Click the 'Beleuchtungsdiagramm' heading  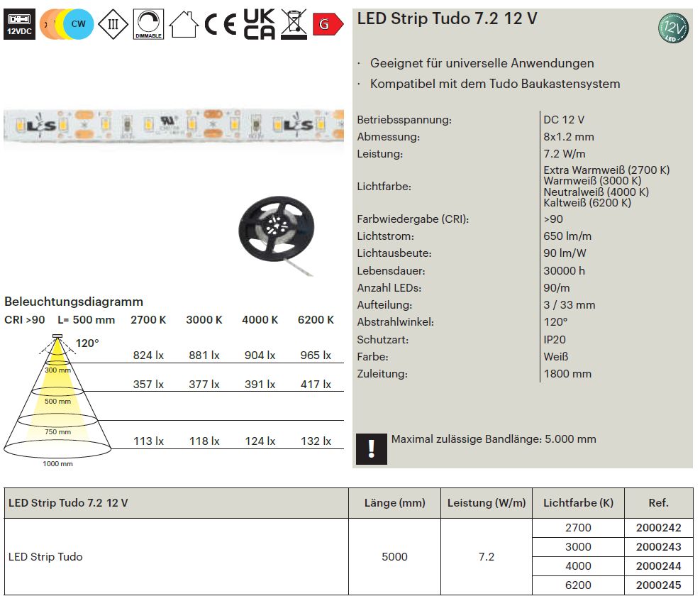[74, 302]
